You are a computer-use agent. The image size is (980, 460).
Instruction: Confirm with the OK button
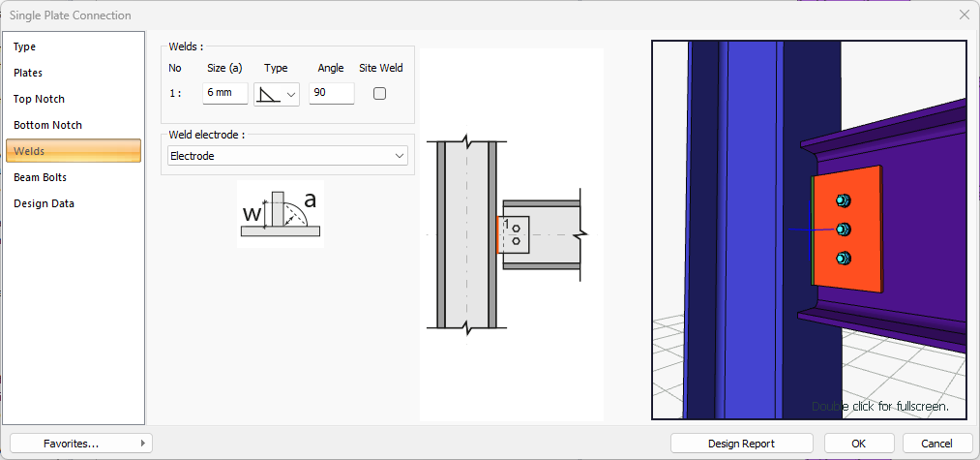point(858,444)
